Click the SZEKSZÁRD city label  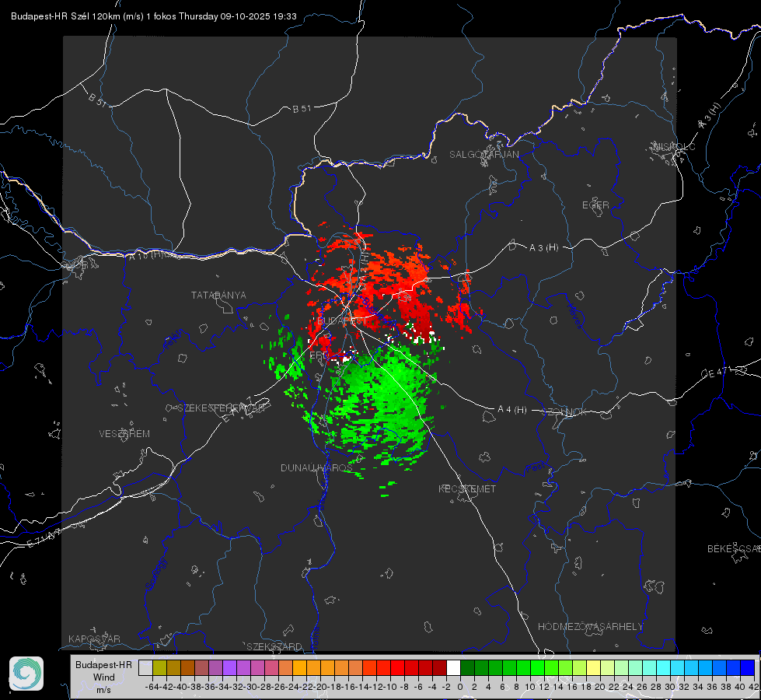point(274,646)
